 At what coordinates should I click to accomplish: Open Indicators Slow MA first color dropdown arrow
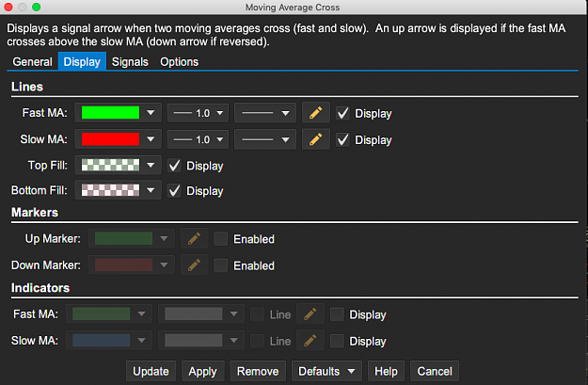(x=141, y=341)
